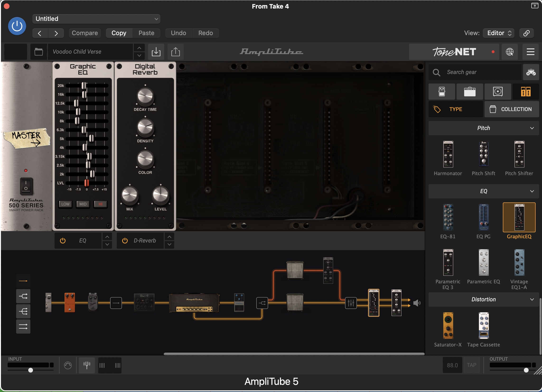
Task: Select the amp gear category icon
Action: [470, 92]
